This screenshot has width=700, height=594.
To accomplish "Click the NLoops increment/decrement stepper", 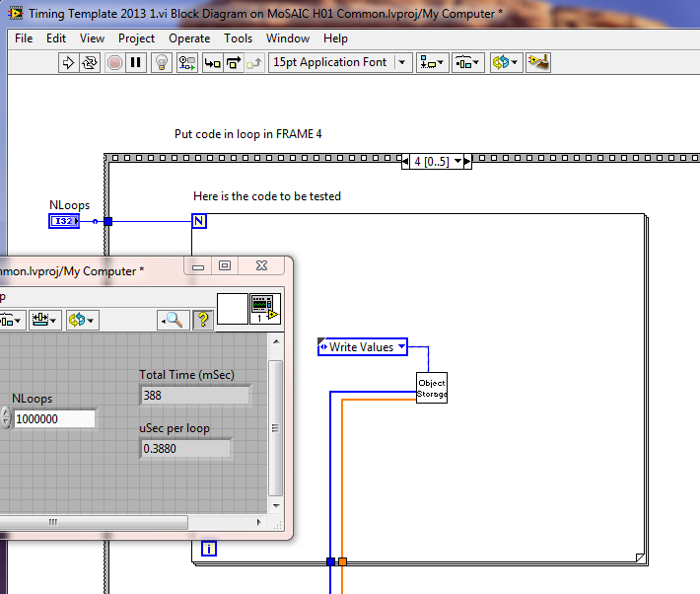I will click(5, 417).
